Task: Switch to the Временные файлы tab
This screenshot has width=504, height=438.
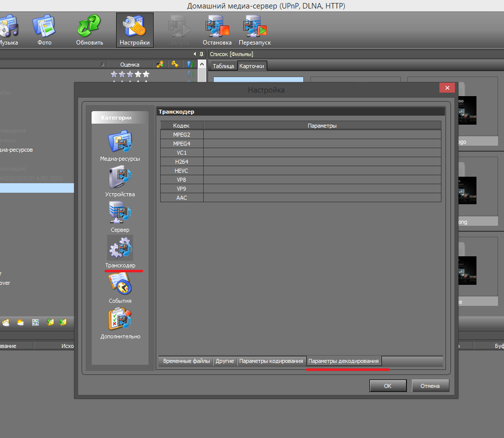Action: [186, 361]
